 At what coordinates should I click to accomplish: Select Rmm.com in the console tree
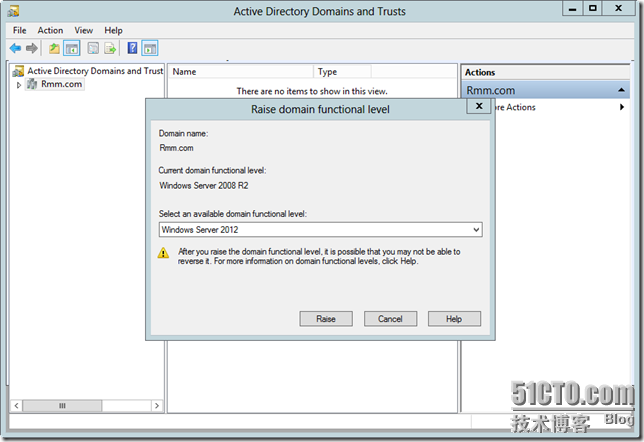click(61, 84)
